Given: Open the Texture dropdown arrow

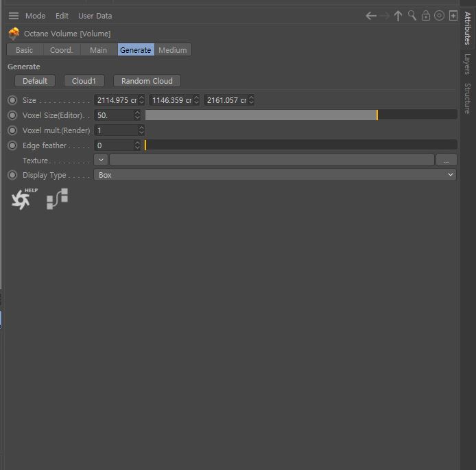Looking at the screenshot, I should click(x=101, y=160).
